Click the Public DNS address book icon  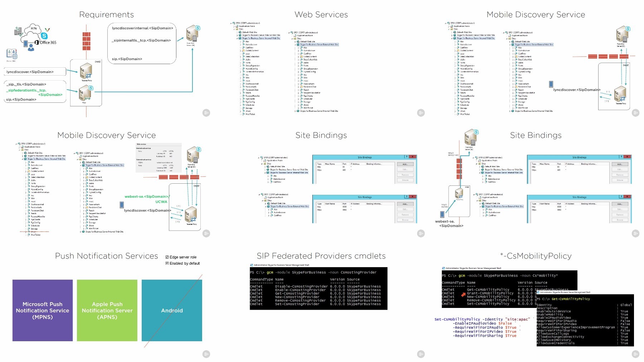[12, 54]
